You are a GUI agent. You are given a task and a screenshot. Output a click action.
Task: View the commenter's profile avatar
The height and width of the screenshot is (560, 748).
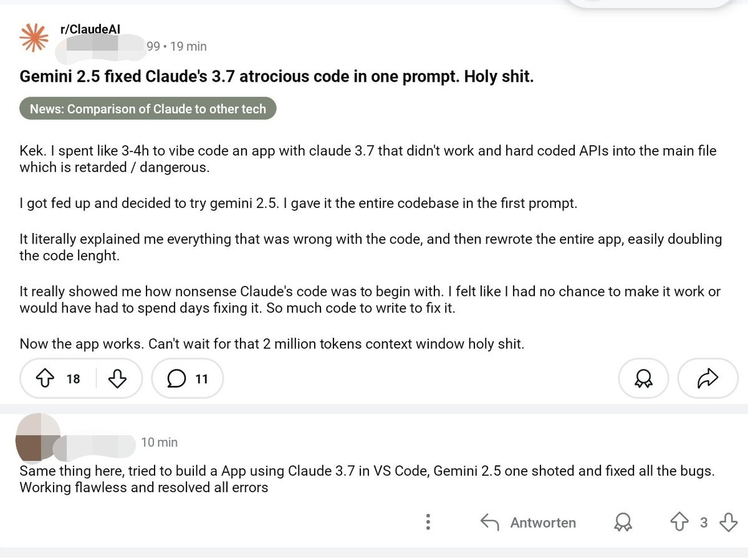(37, 436)
